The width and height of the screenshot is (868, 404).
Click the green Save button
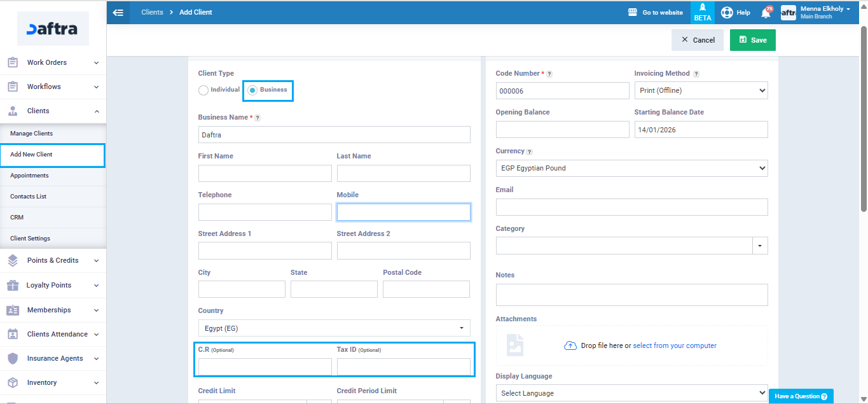coord(752,40)
